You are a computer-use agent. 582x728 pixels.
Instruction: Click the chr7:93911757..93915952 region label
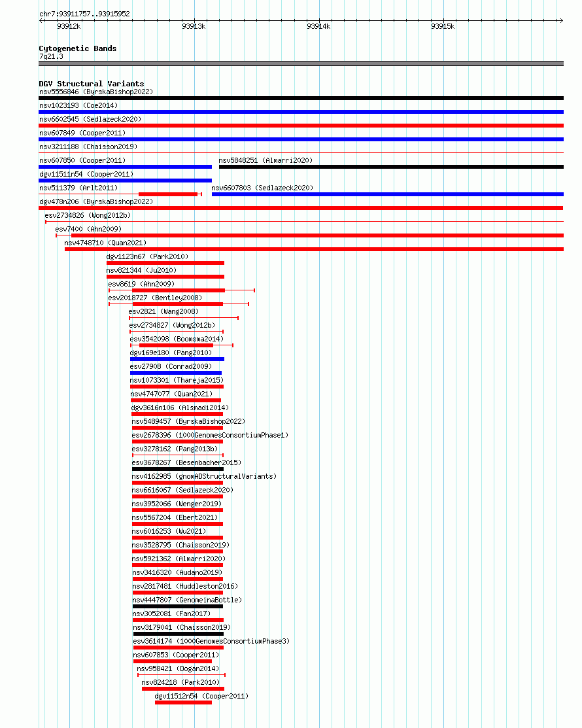(84, 14)
